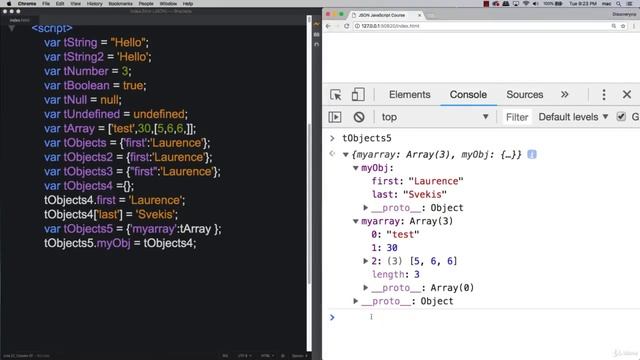
Task: Toggle the checkbox next to Default levels
Action: point(621,117)
